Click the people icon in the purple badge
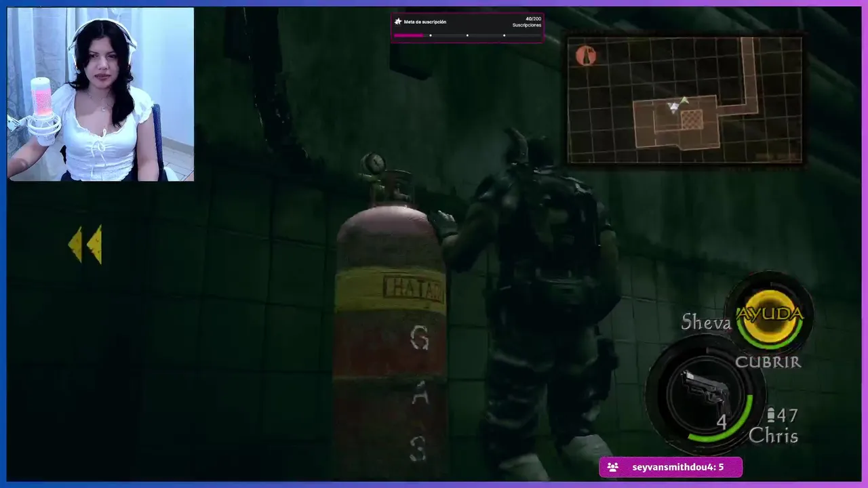 tap(613, 467)
